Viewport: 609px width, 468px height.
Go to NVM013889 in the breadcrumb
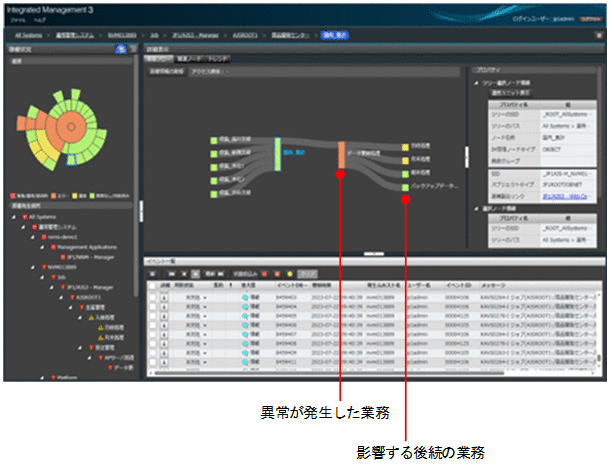pos(122,35)
